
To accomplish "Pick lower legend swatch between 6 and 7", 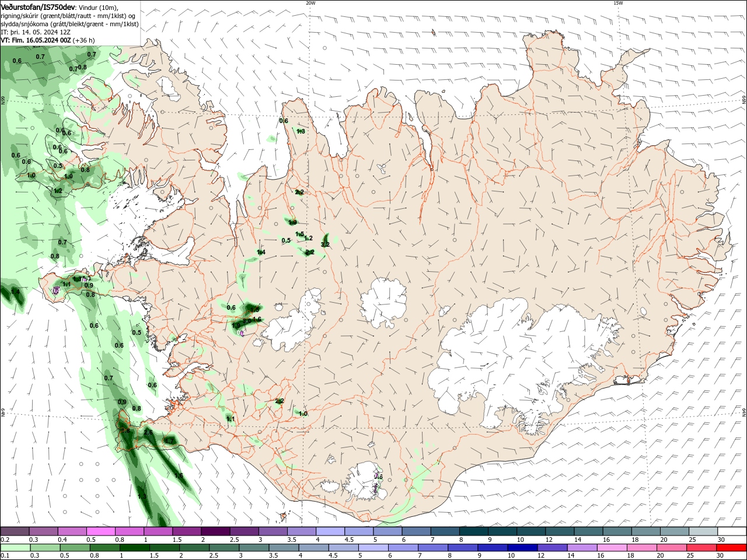I will tap(403, 548).
